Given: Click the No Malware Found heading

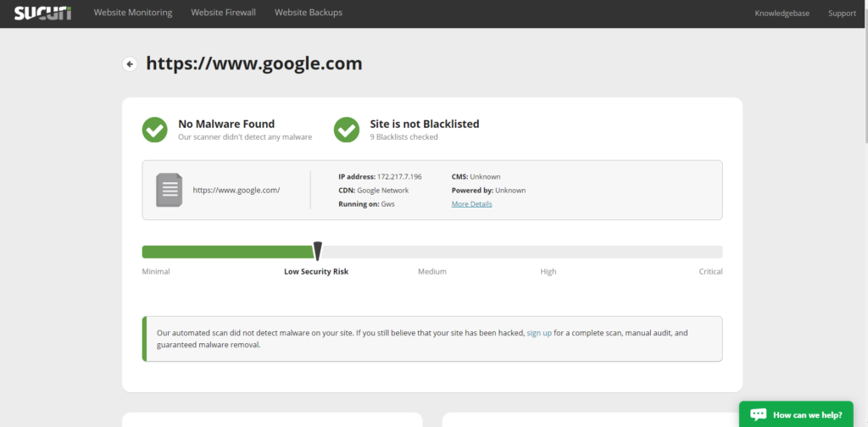Looking at the screenshot, I should (226, 124).
